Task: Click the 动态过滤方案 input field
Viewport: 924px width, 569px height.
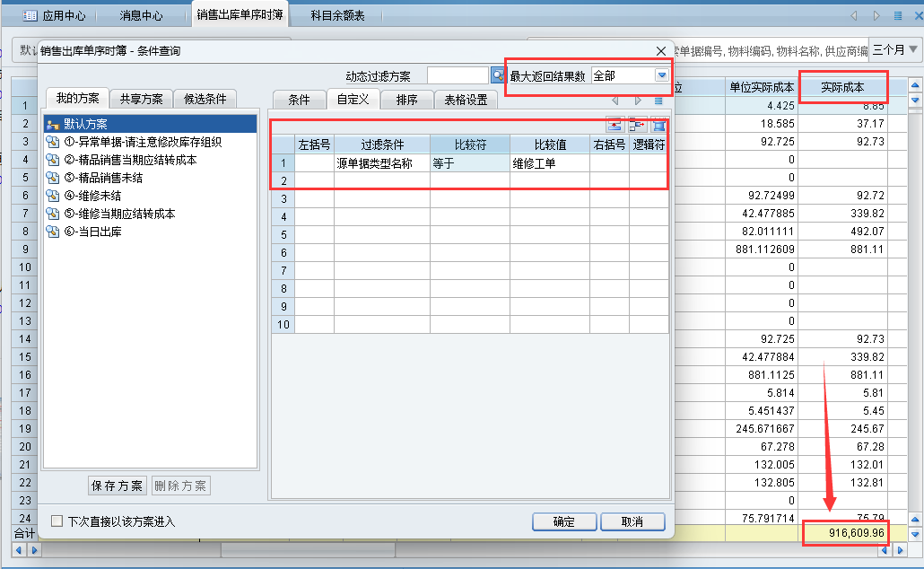Action: pyautogui.click(x=458, y=76)
